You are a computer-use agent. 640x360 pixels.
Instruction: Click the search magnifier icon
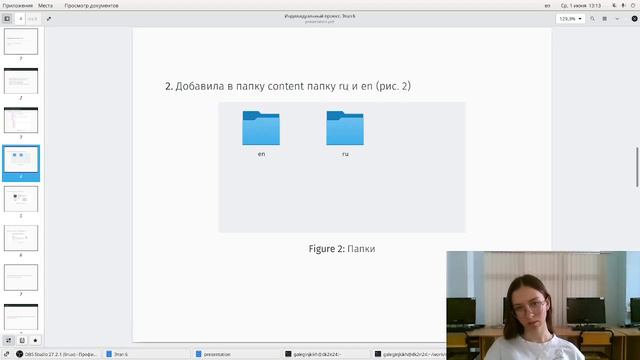[x=592, y=19]
